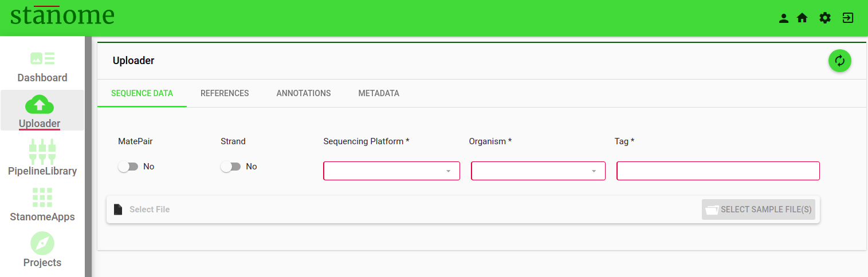The height and width of the screenshot is (277, 868).
Task: Click the Select File field
Action: click(463, 209)
